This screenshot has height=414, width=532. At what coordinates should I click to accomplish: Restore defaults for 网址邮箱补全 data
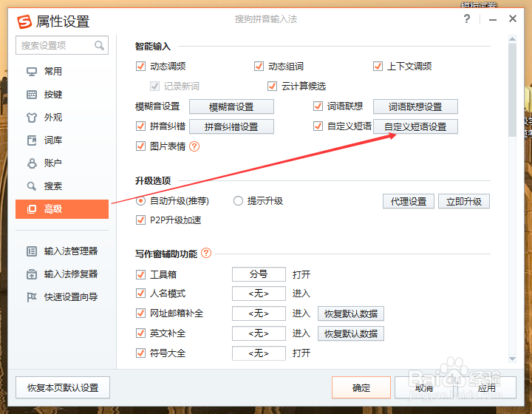click(351, 313)
